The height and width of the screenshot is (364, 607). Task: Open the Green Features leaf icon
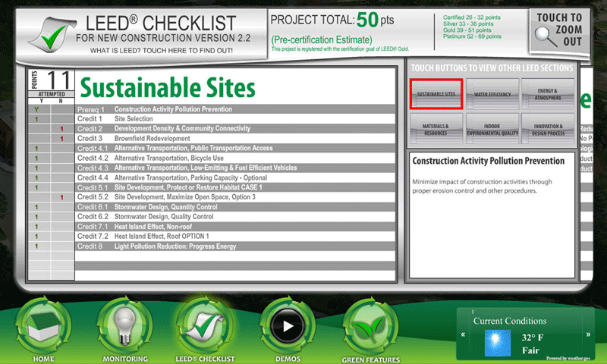370,327
